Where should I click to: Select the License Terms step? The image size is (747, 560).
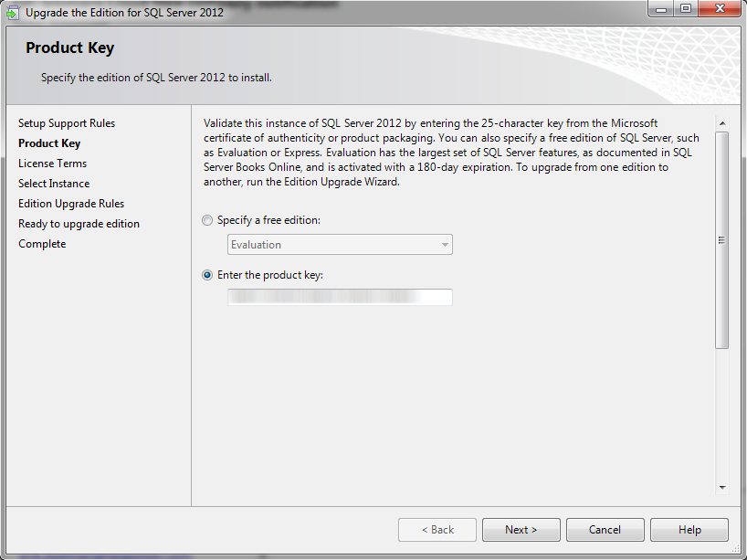click(x=52, y=164)
